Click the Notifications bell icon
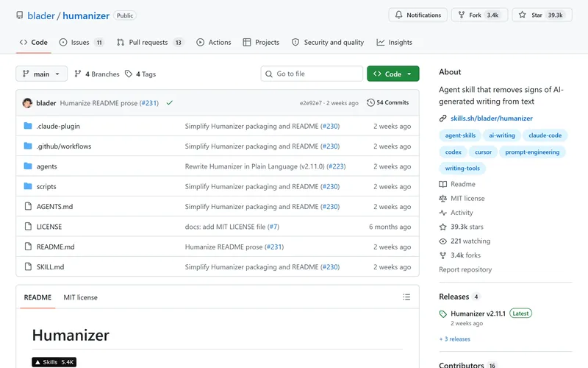 [398, 15]
